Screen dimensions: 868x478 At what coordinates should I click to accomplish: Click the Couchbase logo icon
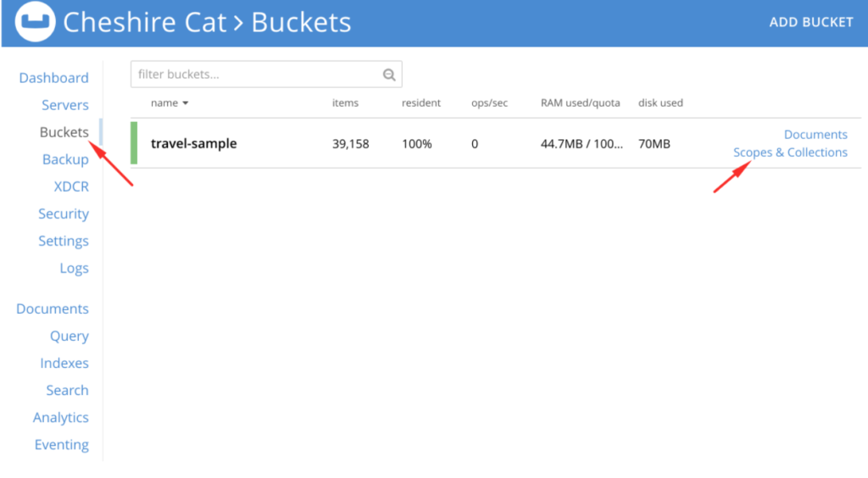click(x=35, y=23)
